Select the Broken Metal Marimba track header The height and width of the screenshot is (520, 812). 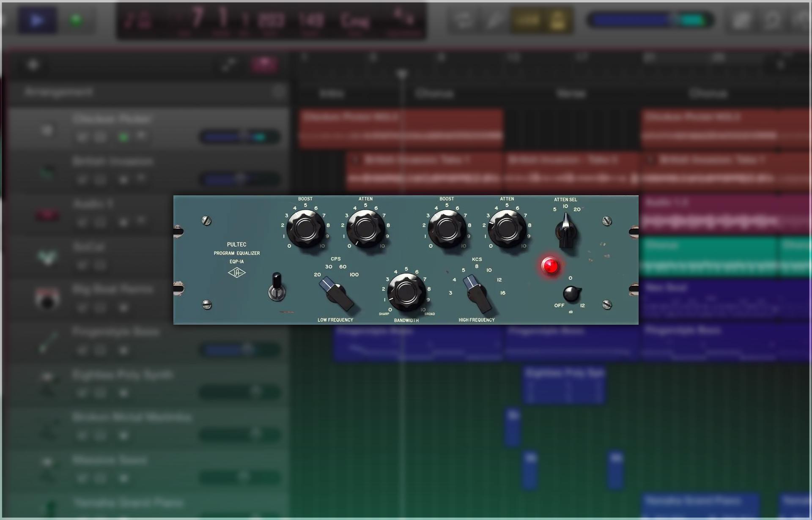[x=148, y=427]
